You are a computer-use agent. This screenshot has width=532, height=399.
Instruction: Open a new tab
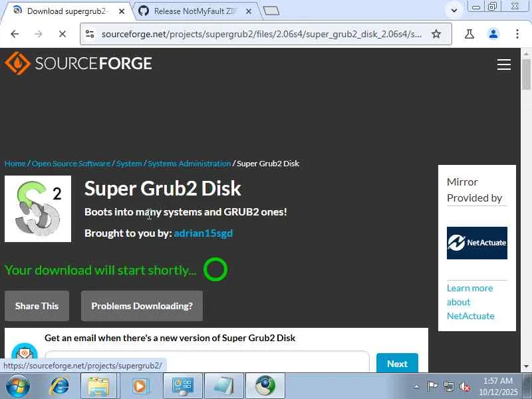tap(271, 11)
